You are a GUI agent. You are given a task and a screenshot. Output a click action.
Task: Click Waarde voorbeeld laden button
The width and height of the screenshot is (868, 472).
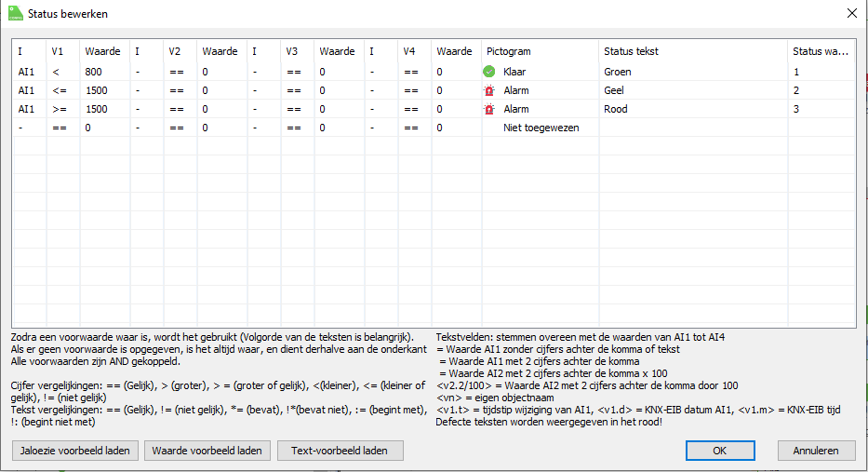pos(208,451)
